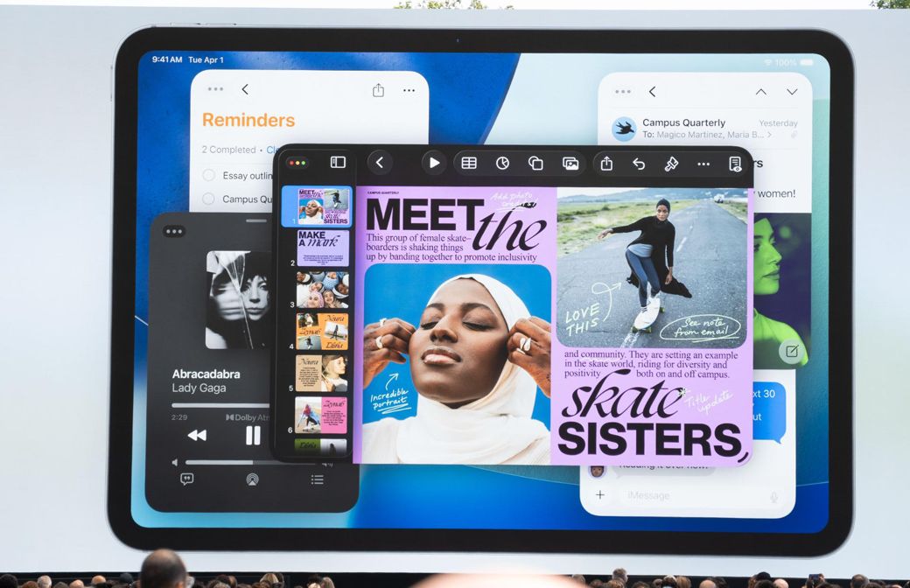The width and height of the screenshot is (910, 588).
Task: Expand the Mail recipients list chevron
Action: tap(769, 135)
